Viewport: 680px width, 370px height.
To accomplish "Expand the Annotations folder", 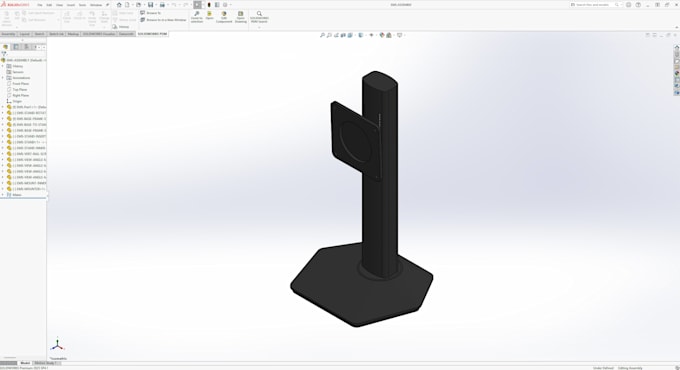I will tap(3, 78).
